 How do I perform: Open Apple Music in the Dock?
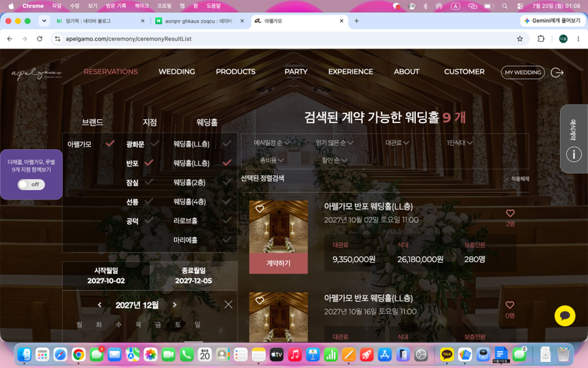point(295,354)
